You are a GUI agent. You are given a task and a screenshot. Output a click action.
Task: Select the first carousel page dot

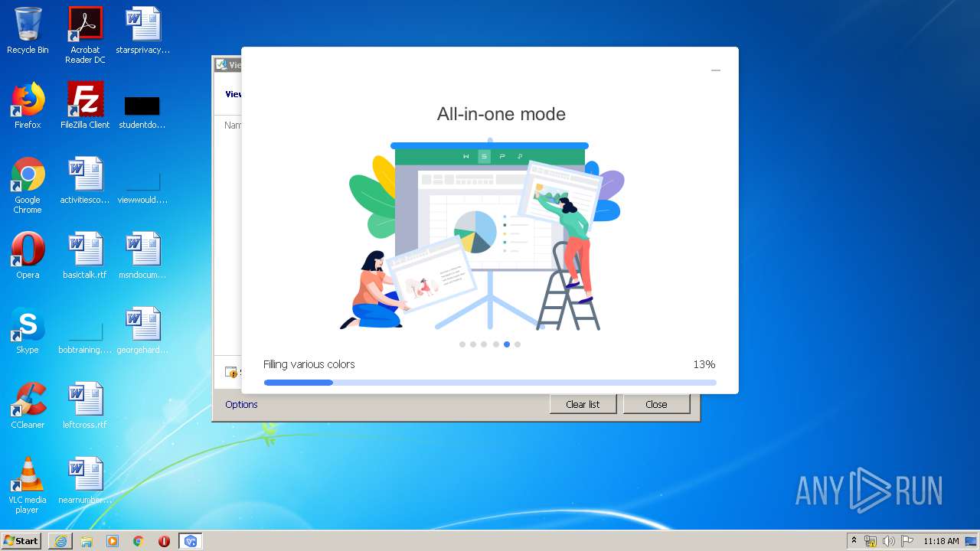point(462,344)
